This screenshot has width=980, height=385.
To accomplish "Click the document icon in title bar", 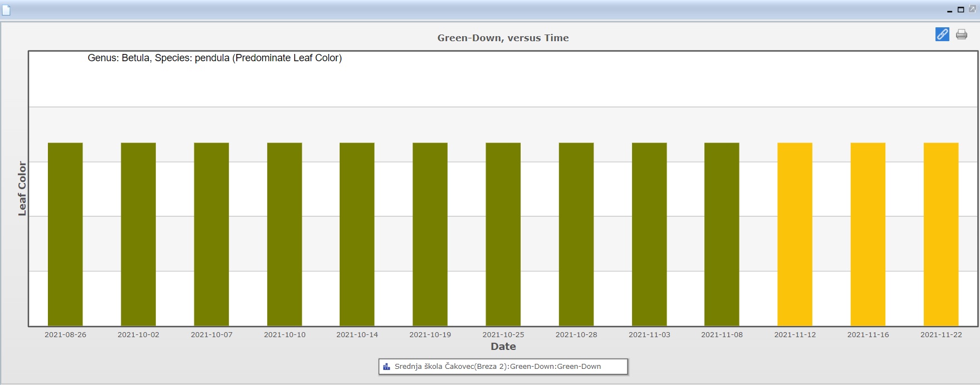I will click(6, 10).
